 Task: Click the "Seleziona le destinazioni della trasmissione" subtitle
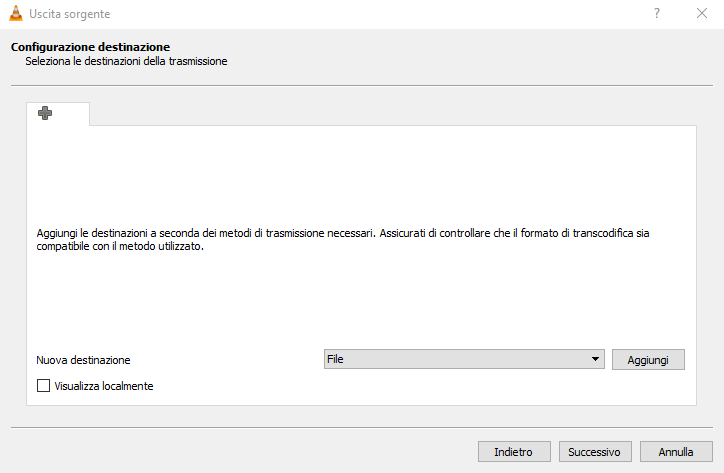pyautogui.click(x=126, y=61)
